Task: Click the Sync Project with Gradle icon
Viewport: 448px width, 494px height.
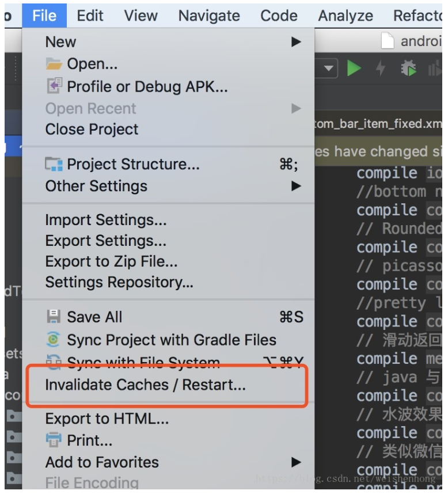Action: pos(54,340)
